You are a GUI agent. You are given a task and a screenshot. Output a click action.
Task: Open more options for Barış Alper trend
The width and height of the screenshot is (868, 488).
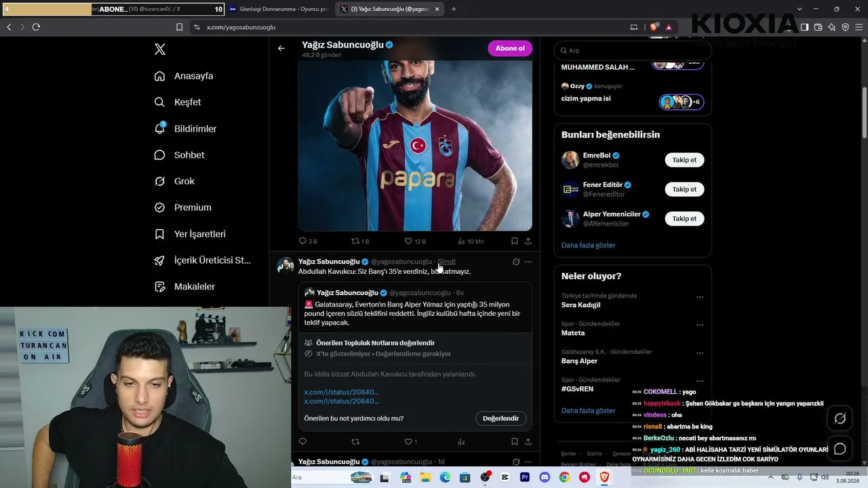coord(700,353)
